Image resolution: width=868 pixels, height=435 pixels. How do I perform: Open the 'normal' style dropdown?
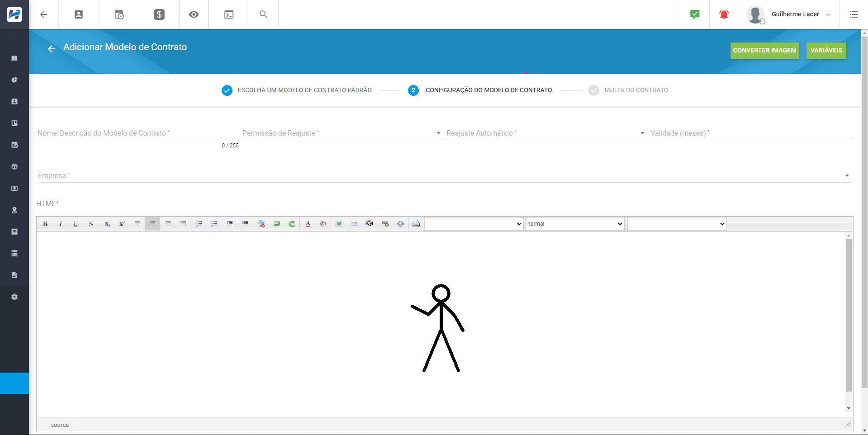[x=574, y=224]
